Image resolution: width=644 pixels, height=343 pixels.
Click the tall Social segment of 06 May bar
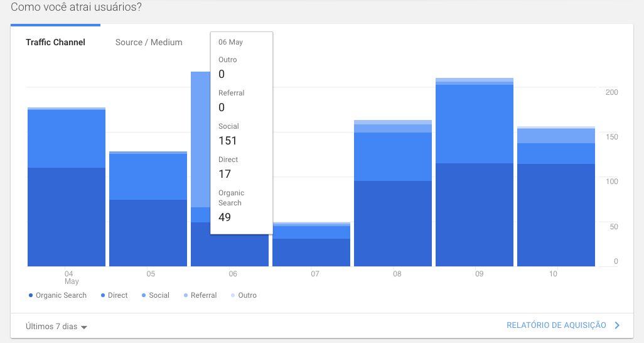(x=200, y=138)
